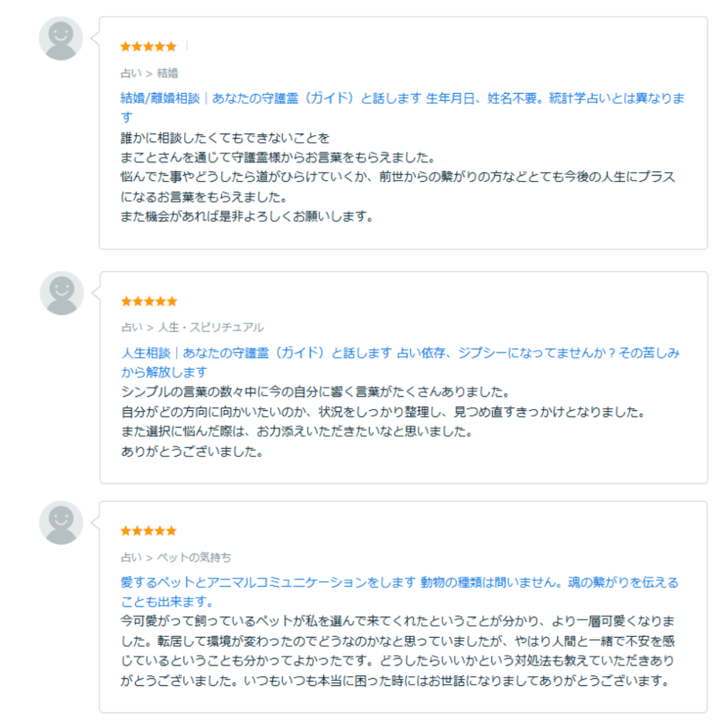Click the また機会があれば line in first review

tap(247, 216)
